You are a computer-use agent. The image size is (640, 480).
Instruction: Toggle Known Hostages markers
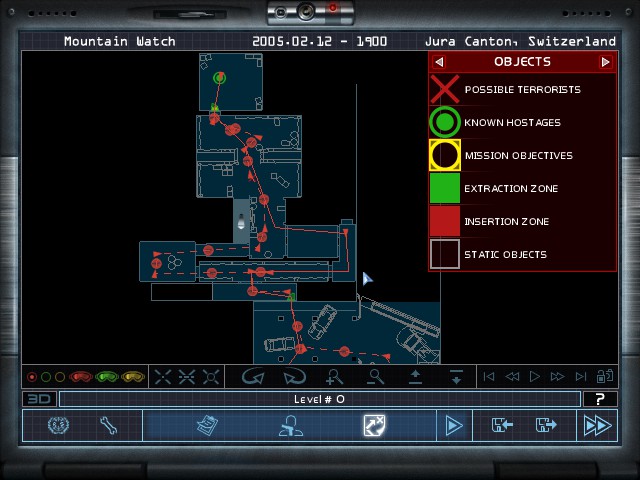[x=444, y=123]
